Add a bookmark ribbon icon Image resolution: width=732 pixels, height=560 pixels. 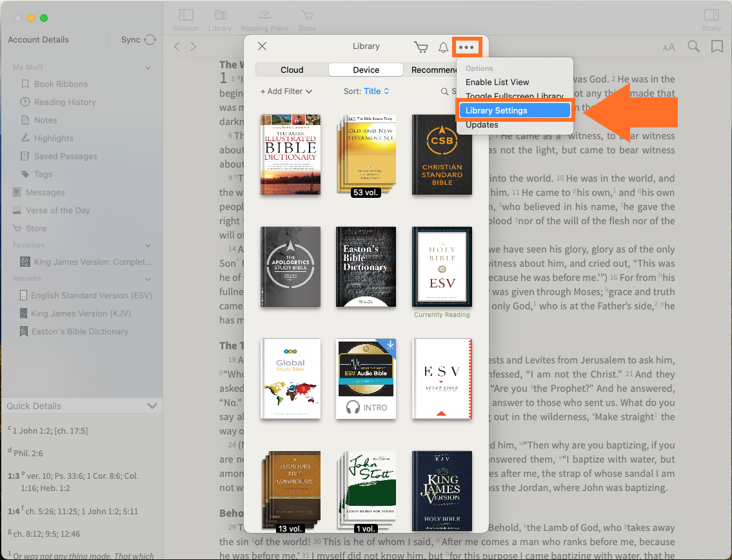click(717, 46)
